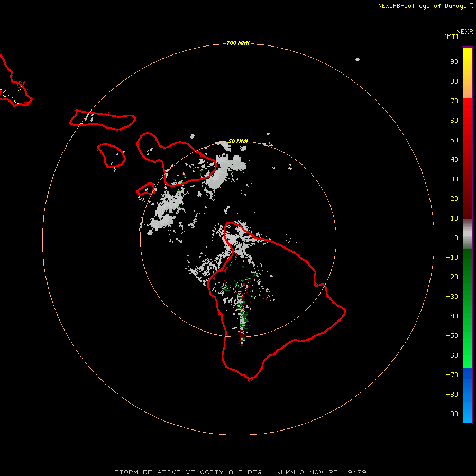
Task: Click the -80 knot scale label
Action: point(452,395)
